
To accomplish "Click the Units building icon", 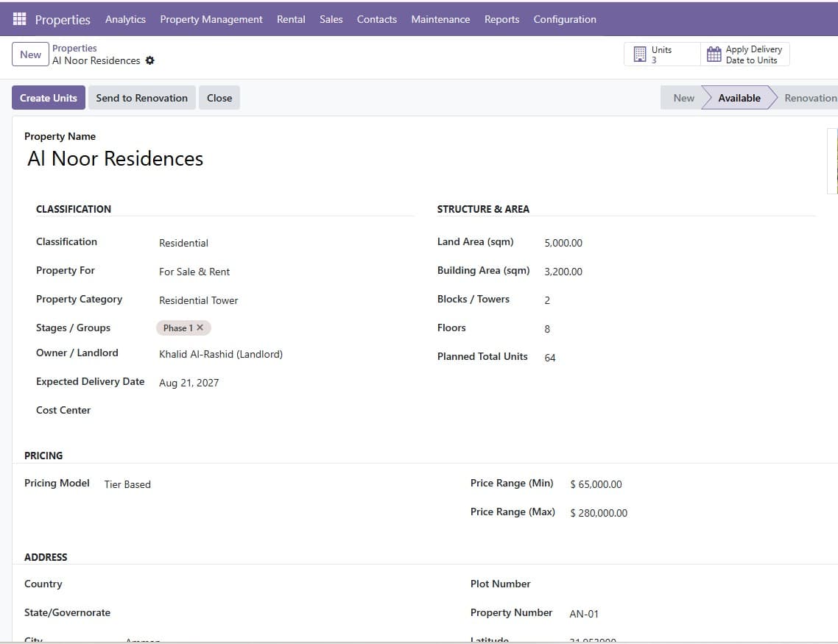I will 640,54.
